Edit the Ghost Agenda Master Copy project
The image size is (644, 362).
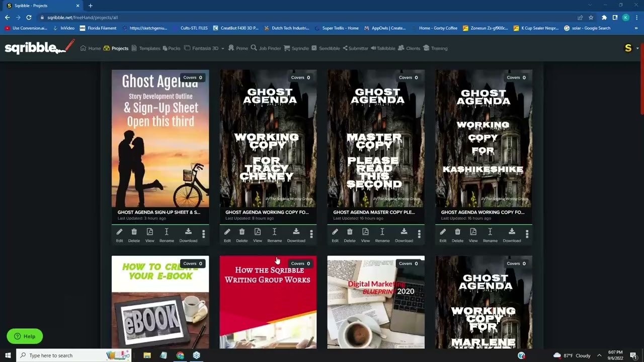(x=335, y=235)
